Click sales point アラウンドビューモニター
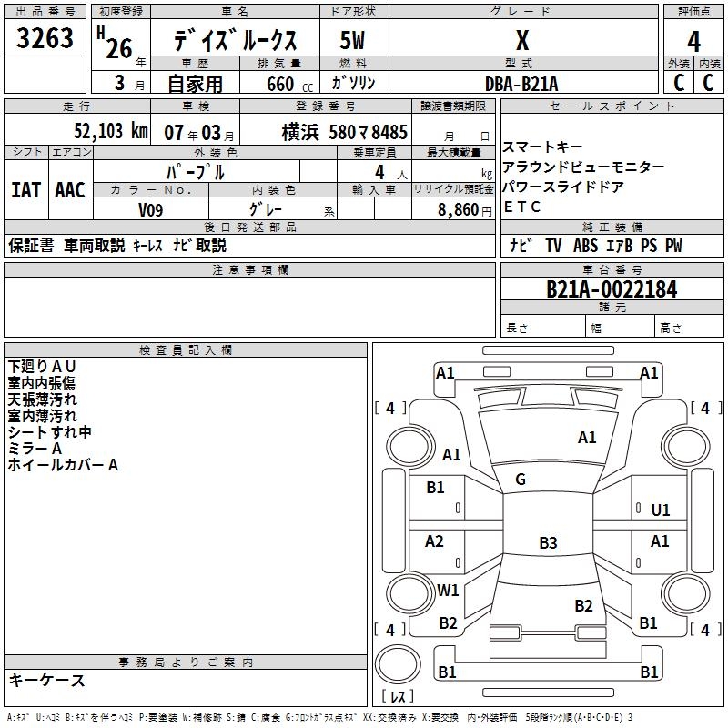Image resolution: width=728 pixels, height=728 pixels. pyautogui.click(x=583, y=167)
